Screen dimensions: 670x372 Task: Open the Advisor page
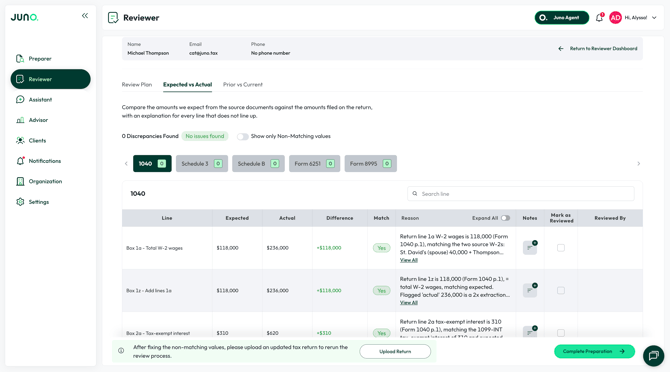50,120
